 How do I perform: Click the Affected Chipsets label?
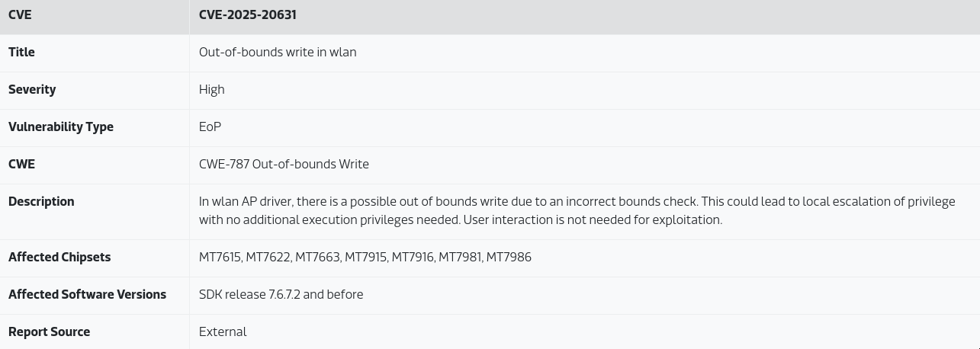coord(59,257)
